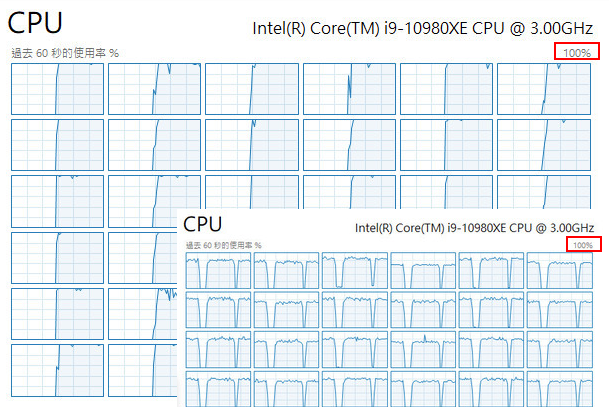The image size is (609, 407).
Task: Select the bottom-left core graph in back panel
Action: coord(57,370)
